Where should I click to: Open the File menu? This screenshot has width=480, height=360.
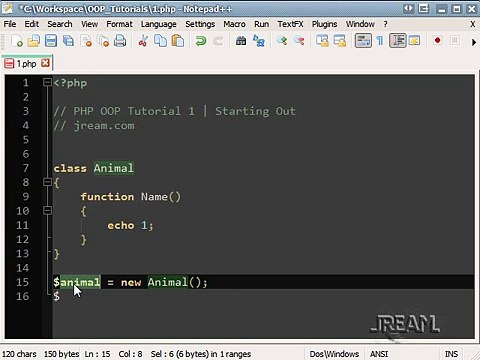coord(10,24)
